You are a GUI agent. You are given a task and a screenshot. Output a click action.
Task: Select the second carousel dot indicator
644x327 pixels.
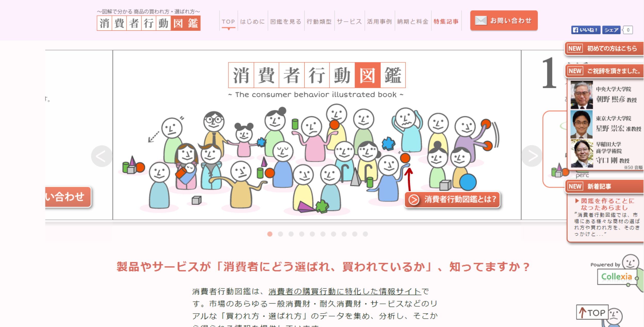coord(280,234)
